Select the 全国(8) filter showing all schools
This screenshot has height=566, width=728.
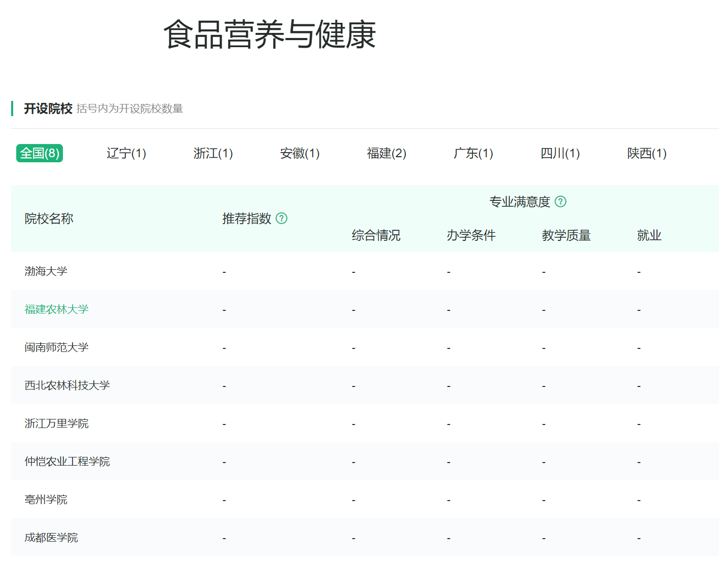[x=40, y=153]
